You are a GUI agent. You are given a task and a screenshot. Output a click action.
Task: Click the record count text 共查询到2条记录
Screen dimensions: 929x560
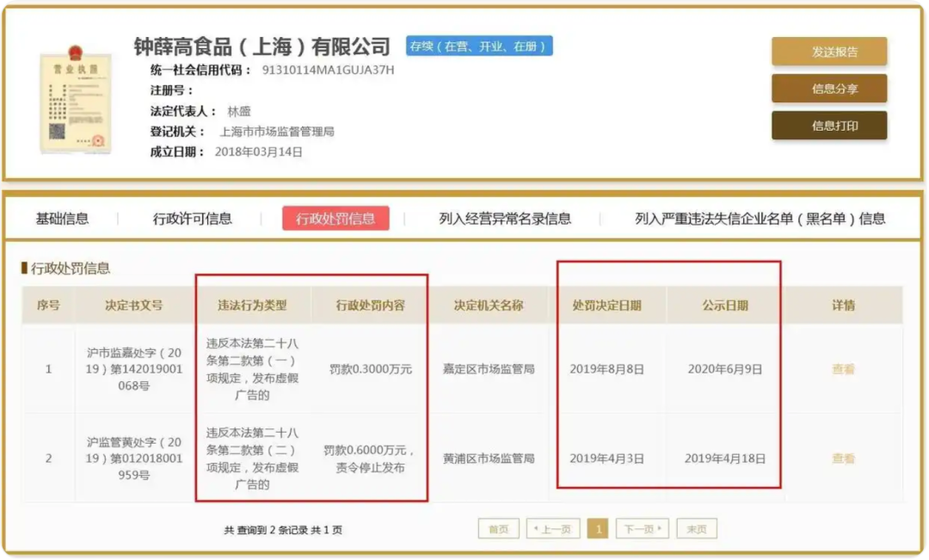(x=265, y=530)
